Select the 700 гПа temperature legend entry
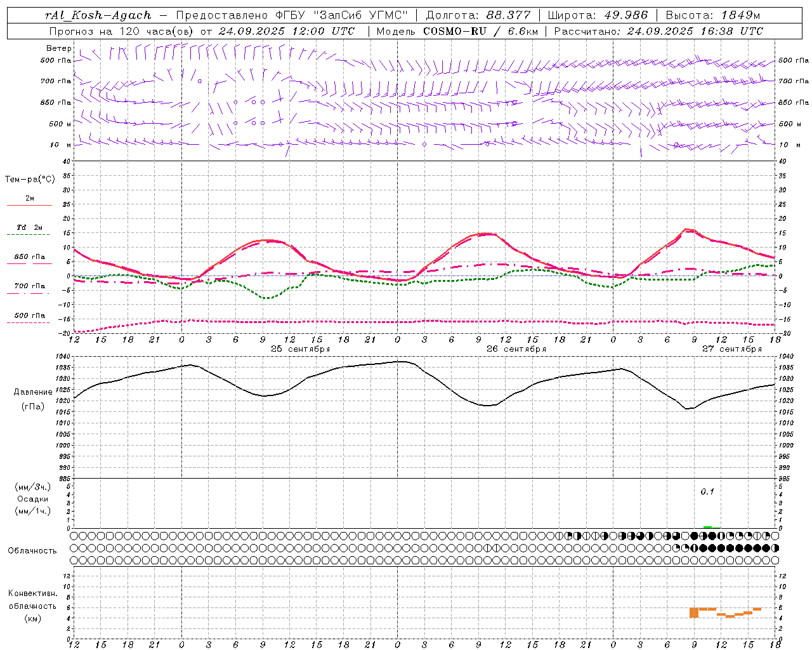The image size is (812, 650). [29, 286]
